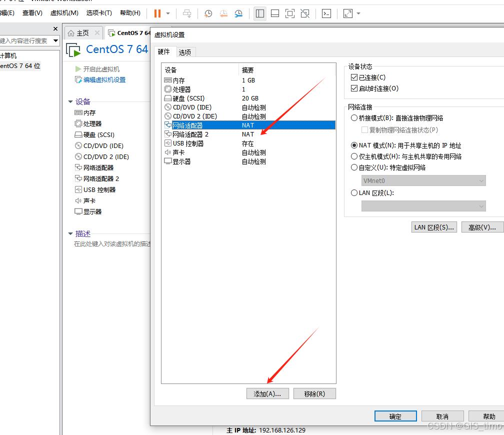Select 网络适配器 2 row in hardware list
The image size is (504, 435).
pyautogui.click(x=249, y=134)
